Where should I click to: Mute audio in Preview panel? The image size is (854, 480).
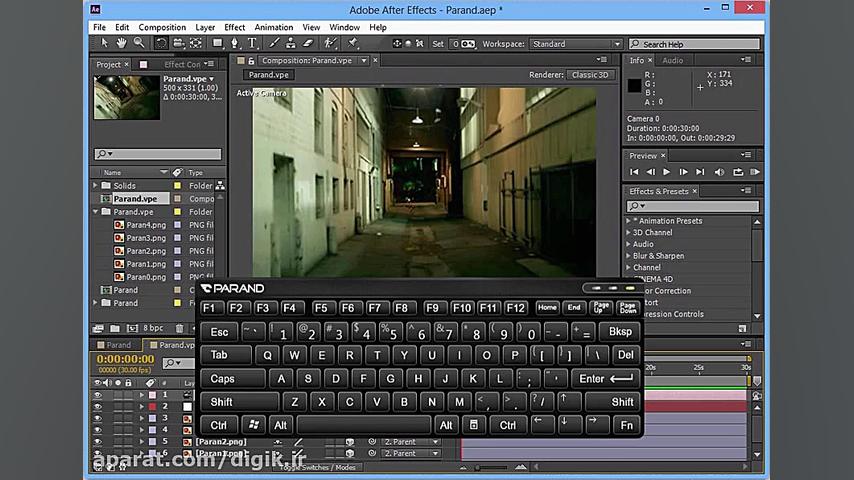pyautogui.click(x=719, y=172)
